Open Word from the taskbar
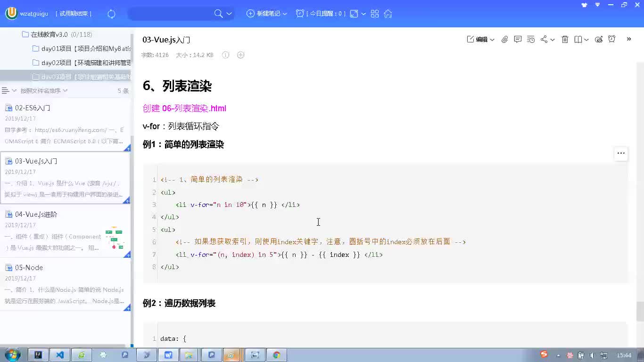Image resolution: width=644 pixels, height=362 pixels. [x=168, y=355]
